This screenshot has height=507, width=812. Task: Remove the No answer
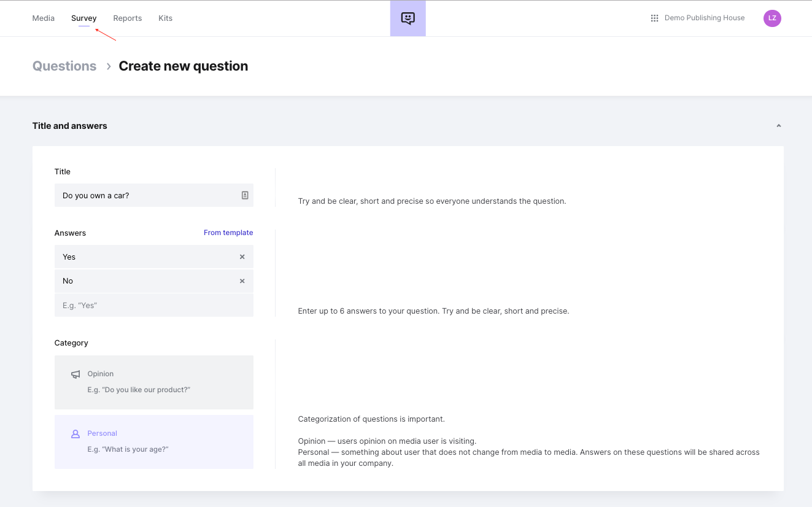pyautogui.click(x=242, y=281)
